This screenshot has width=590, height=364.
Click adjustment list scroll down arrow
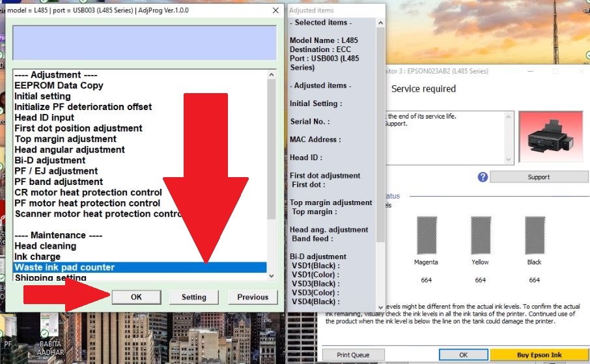(x=272, y=276)
